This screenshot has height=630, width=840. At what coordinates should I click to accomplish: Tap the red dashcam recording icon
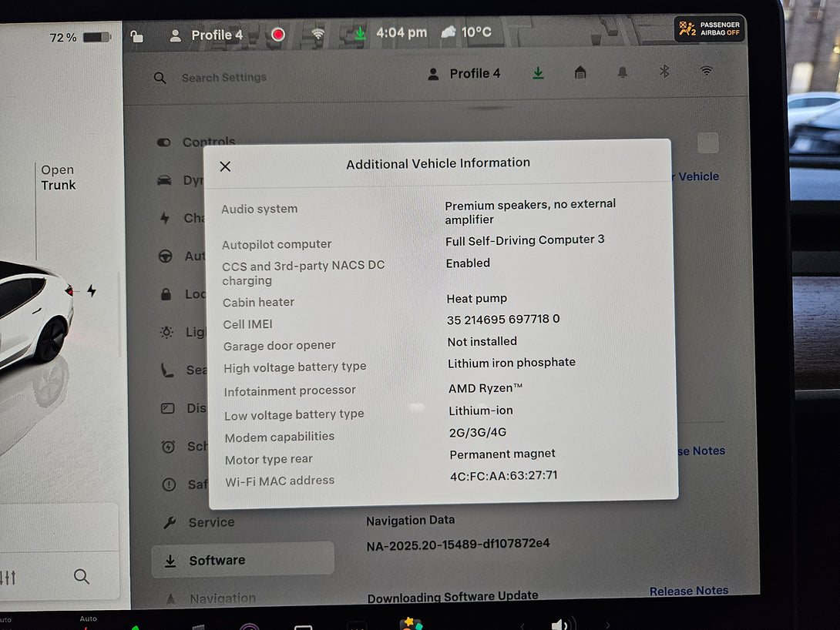(x=278, y=35)
